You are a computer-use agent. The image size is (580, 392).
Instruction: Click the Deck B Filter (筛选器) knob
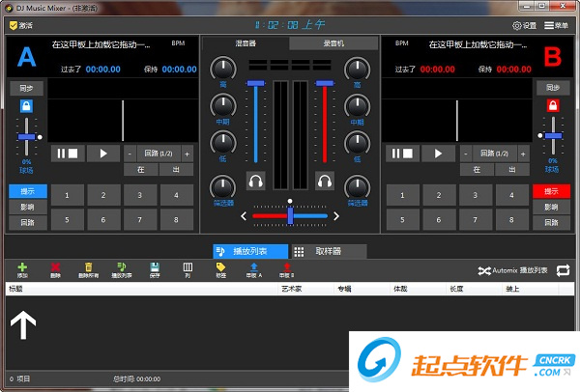coord(358,187)
